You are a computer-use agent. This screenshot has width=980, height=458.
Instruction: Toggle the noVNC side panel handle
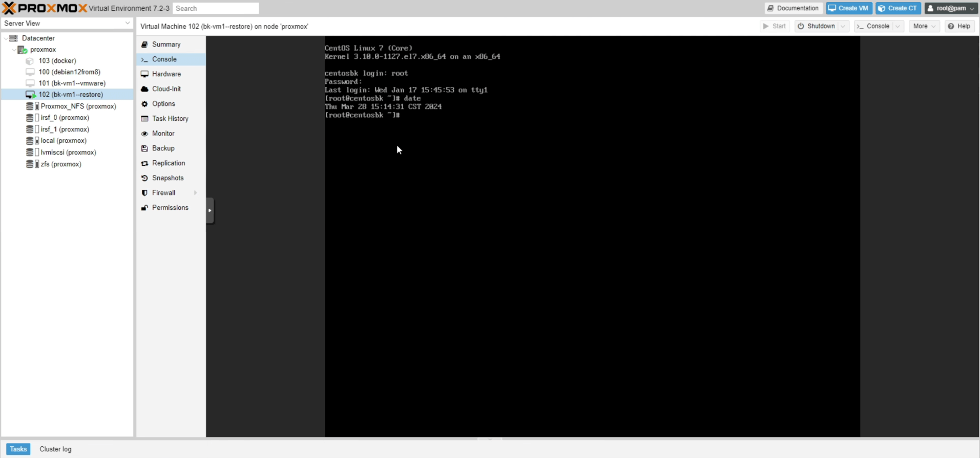coord(210,210)
